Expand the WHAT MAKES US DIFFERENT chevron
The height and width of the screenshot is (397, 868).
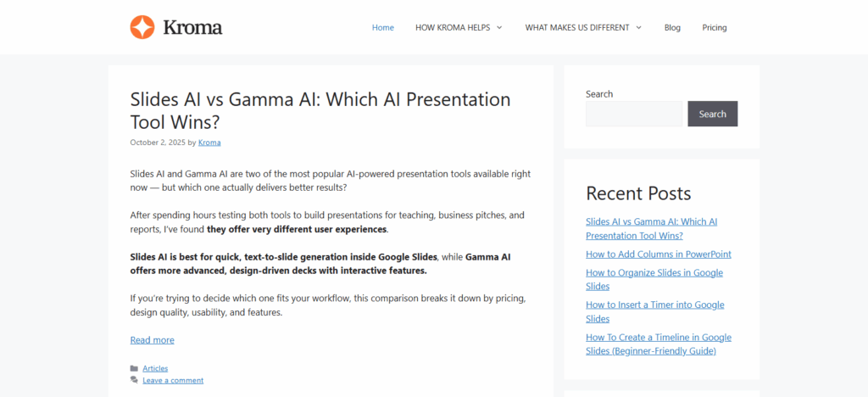(638, 27)
